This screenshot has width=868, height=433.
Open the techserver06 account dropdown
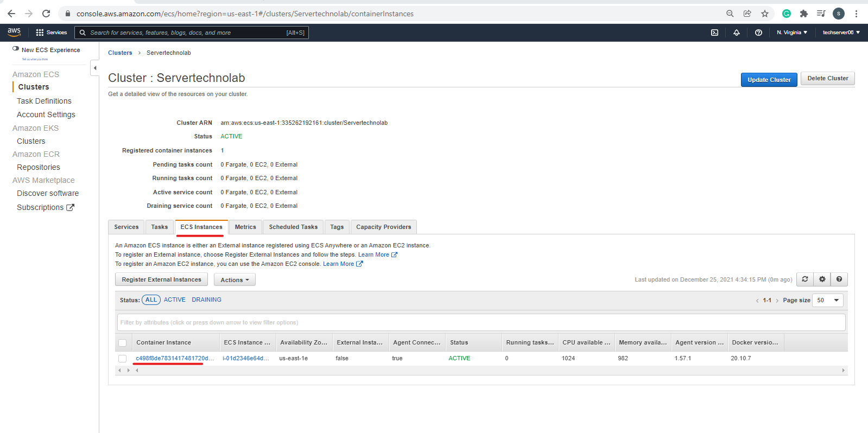coord(841,33)
